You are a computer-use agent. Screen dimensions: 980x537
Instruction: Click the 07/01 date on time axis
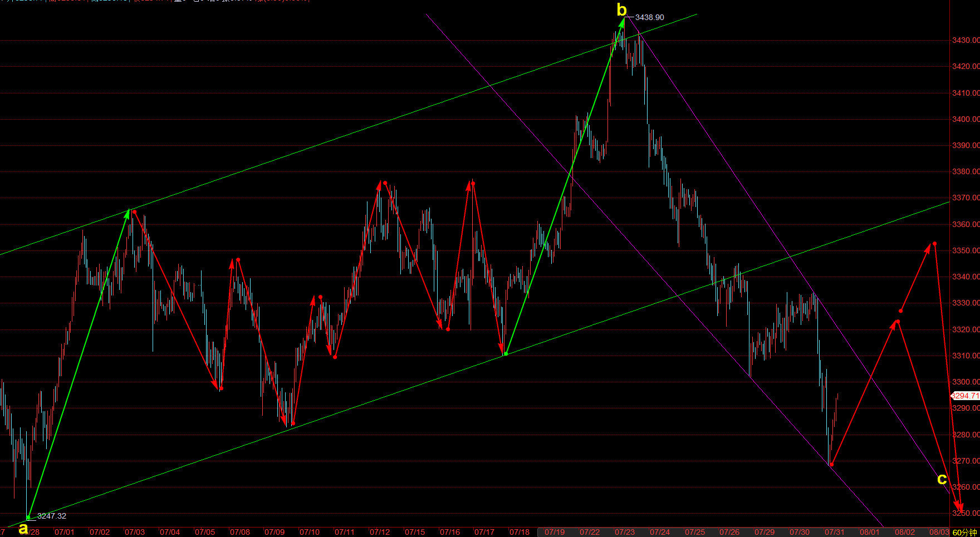point(64,533)
